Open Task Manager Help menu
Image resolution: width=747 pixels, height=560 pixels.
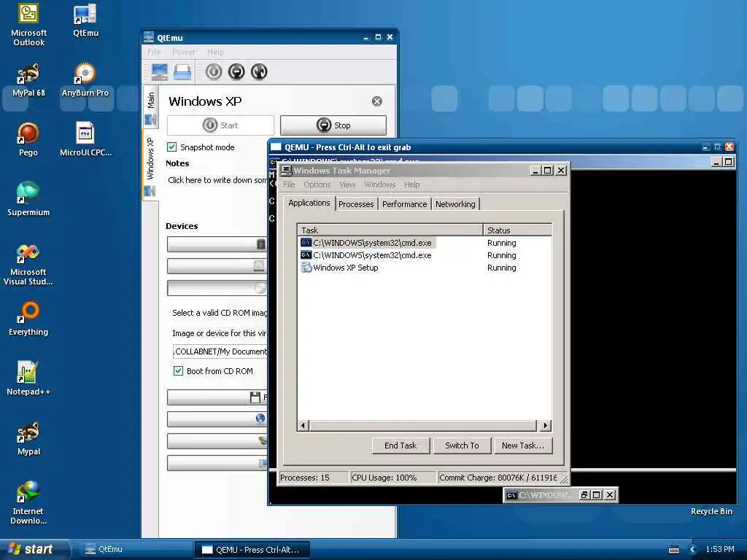411,184
